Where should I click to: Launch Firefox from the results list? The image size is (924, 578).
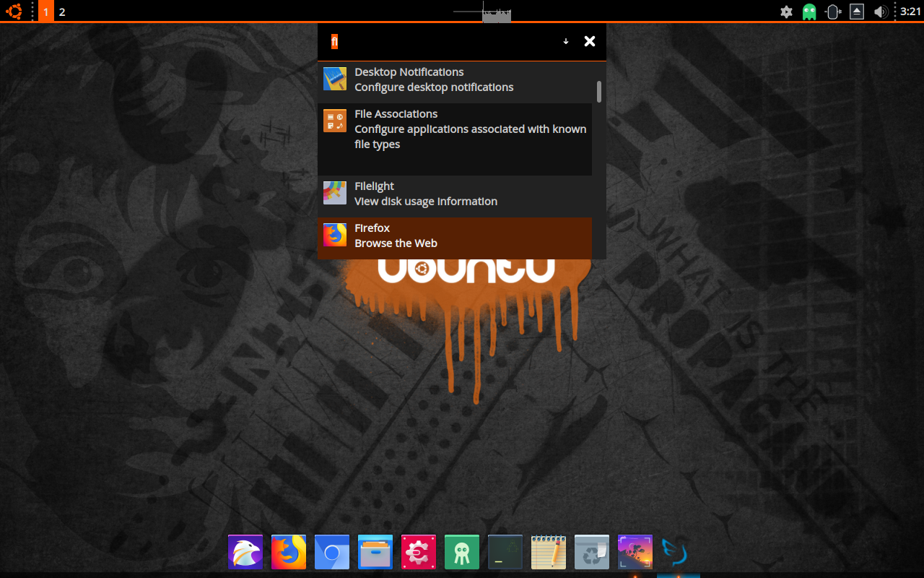click(455, 238)
